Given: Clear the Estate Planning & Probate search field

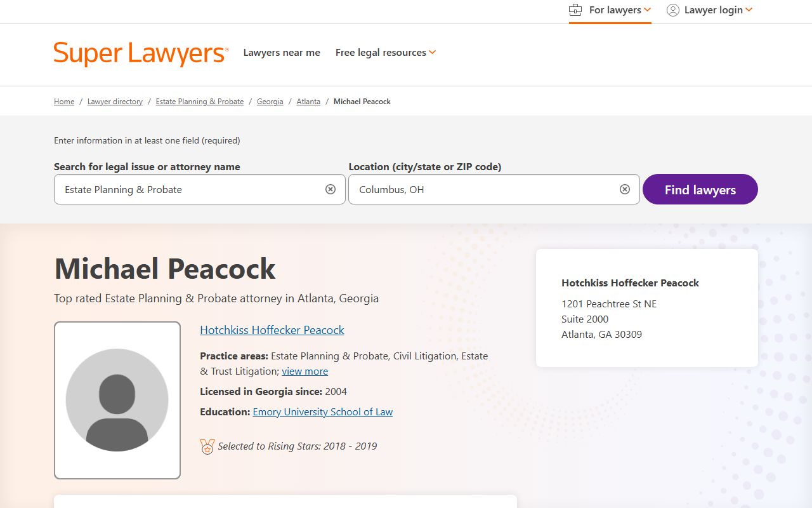Looking at the screenshot, I should [x=331, y=189].
